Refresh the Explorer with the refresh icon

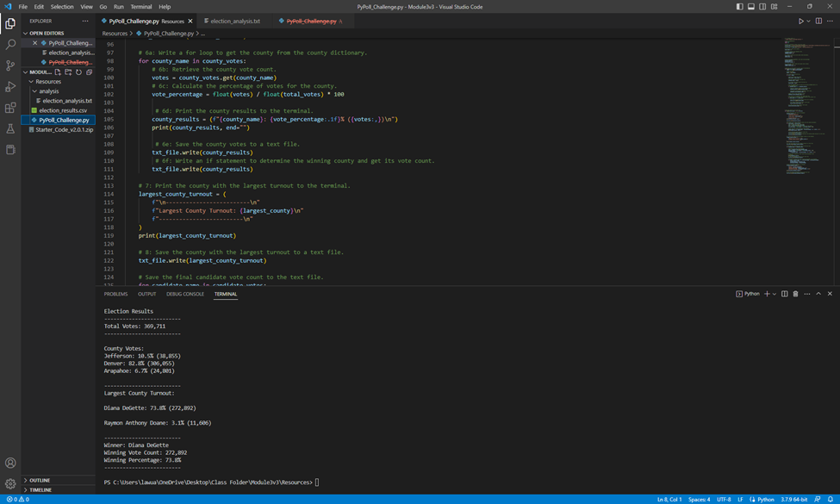click(x=78, y=72)
